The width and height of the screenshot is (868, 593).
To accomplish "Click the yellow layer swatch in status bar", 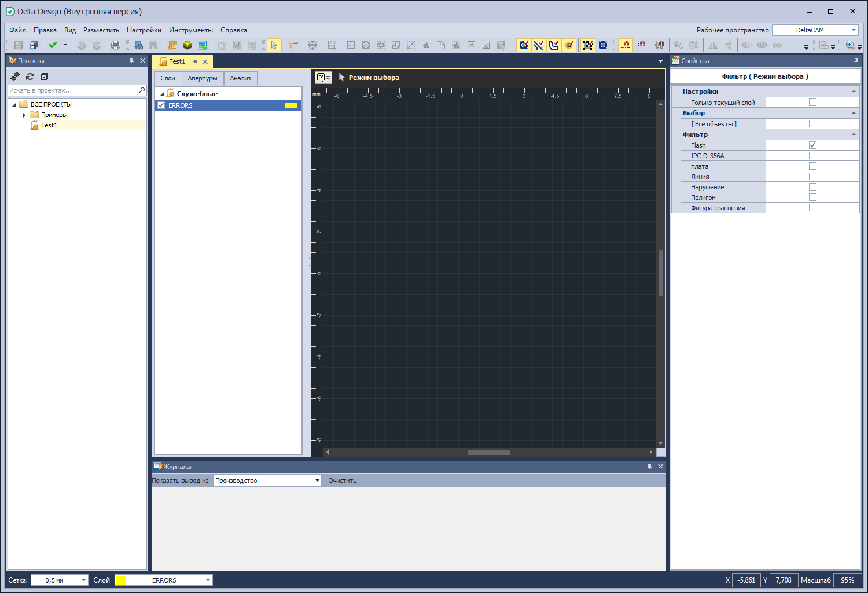I will pyautogui.click(x=121, y=580).
